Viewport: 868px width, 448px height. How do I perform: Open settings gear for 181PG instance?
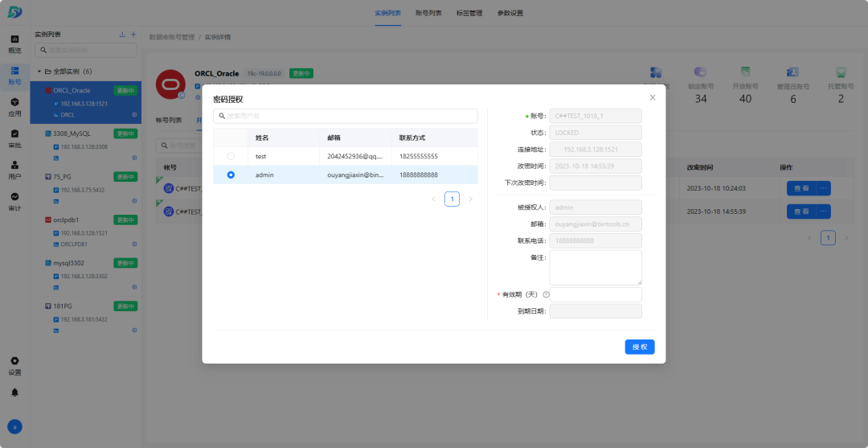pos(134,331)
